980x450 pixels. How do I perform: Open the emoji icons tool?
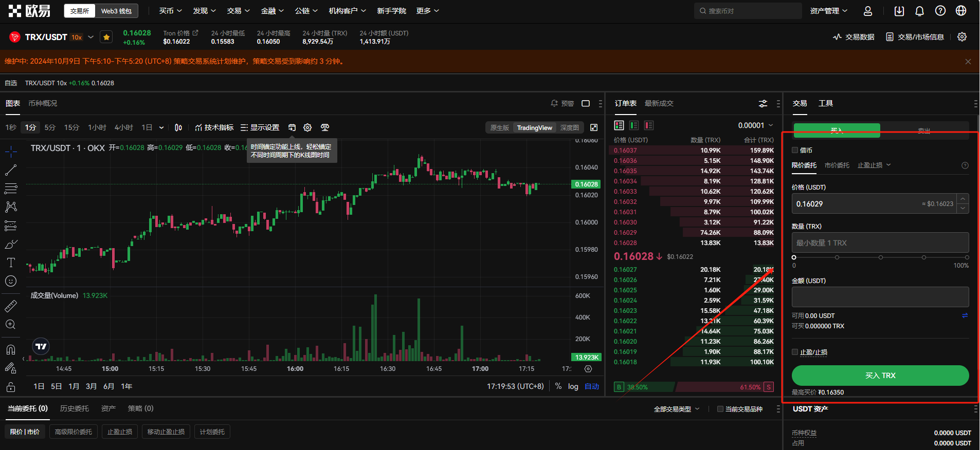(11, 281)
